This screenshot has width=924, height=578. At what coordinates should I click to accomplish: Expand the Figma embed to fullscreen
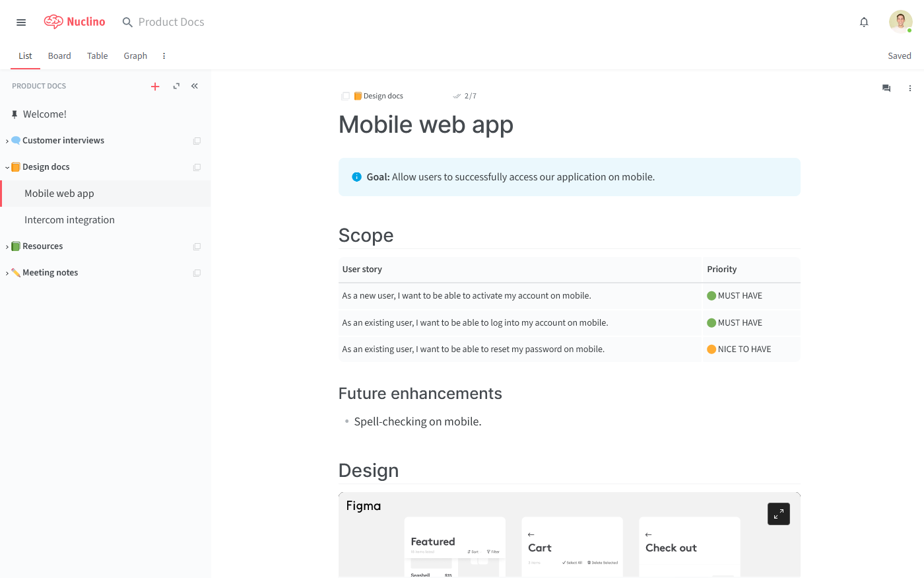point(779,514)
